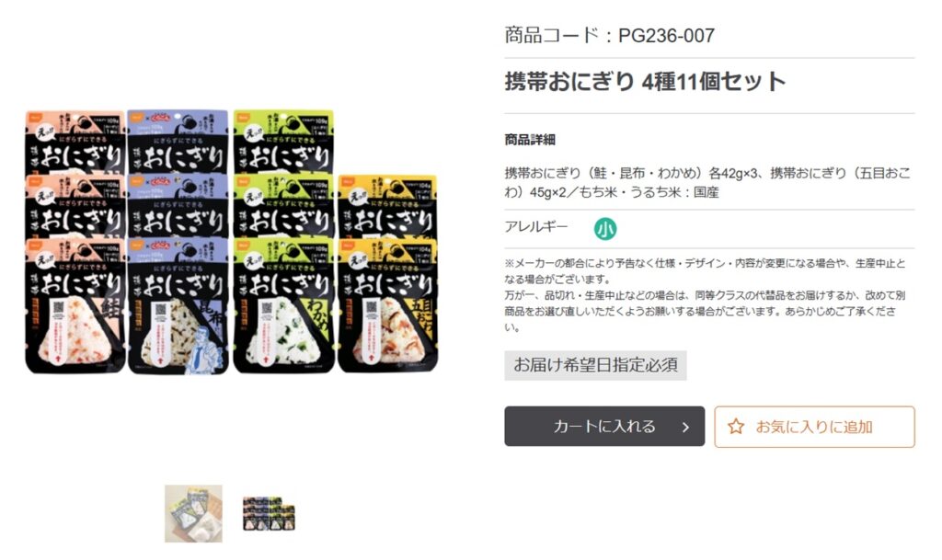This screenshot has height=560, width=942.
Task: Click the わかめ onigiri package in front row
Action: pyautogui.click(x=283, y=306)
